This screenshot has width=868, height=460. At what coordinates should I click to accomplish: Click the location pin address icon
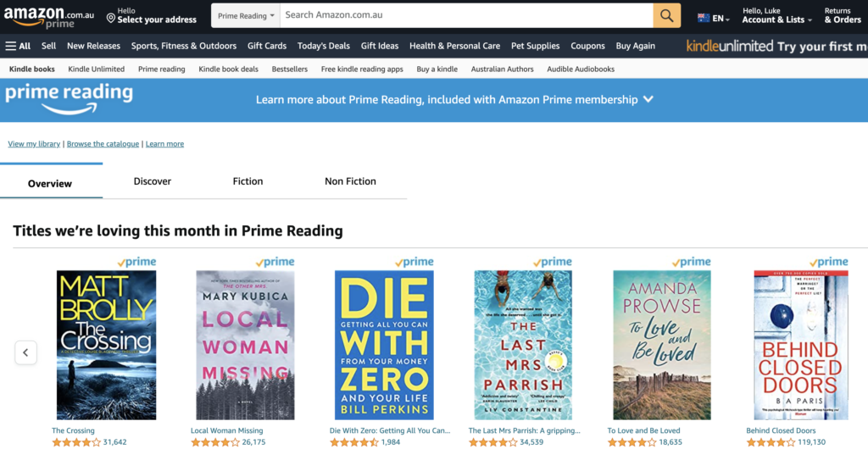[x=111, y=18]
